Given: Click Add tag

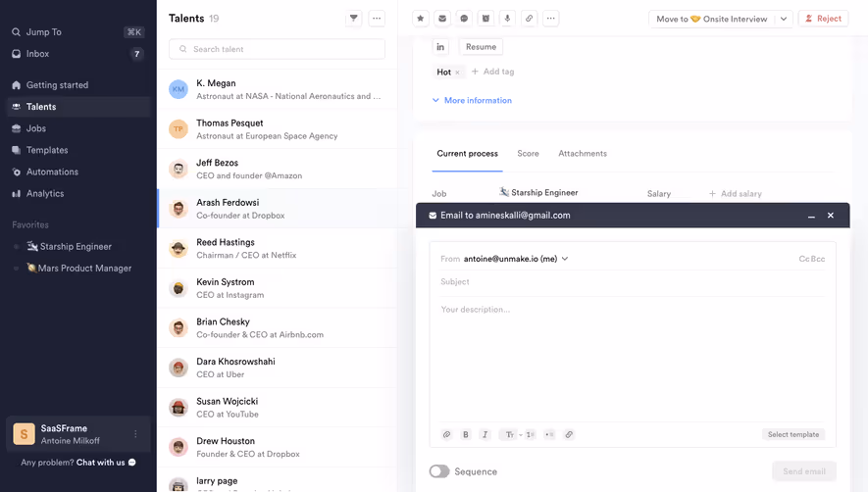Looking at the screenshot, I should pyautogui.click(x=492, y=72).
